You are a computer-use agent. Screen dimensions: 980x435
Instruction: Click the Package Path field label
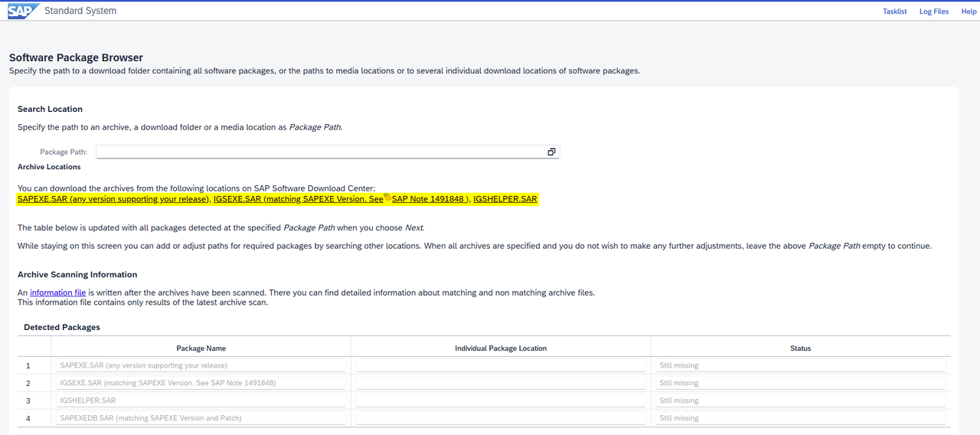click(x=64, y=152)
